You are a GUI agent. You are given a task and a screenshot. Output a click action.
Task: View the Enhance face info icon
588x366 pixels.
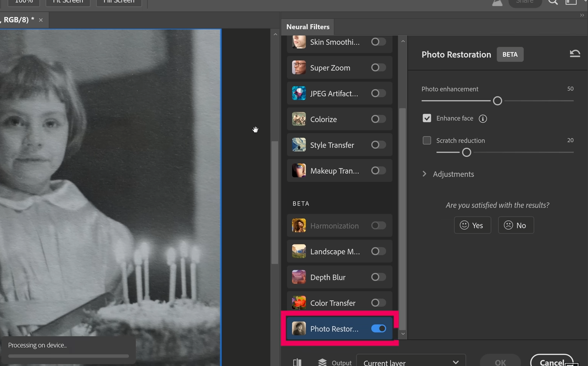pyautogui.click(x=483, y=119)
